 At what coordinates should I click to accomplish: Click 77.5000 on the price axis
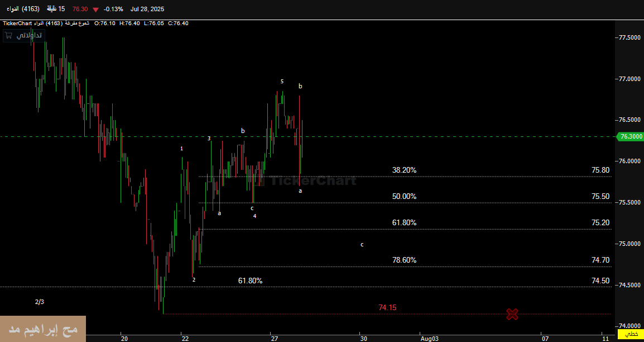click(x=630, y=37)
